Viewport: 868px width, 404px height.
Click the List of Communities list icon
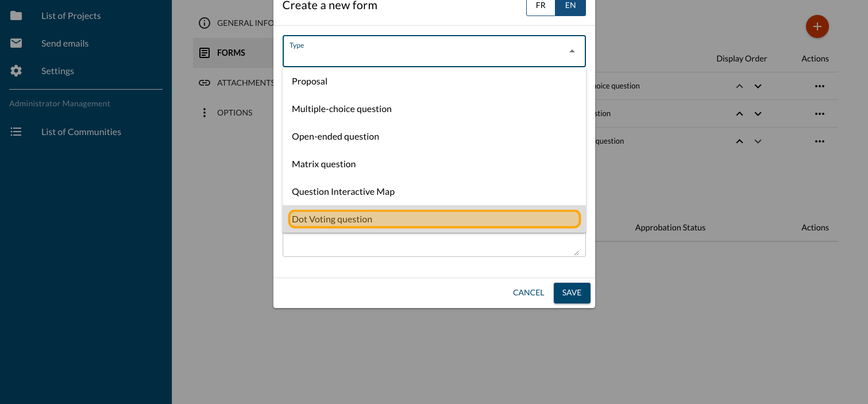pos(16,132)
